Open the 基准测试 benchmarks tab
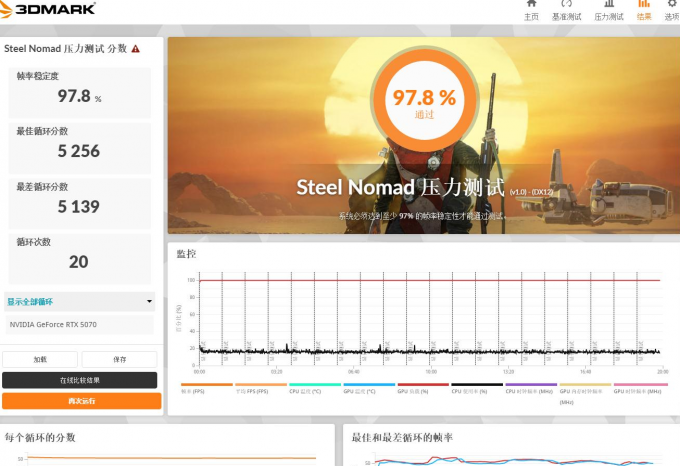680x466 pixels. [x=566, y=10]
